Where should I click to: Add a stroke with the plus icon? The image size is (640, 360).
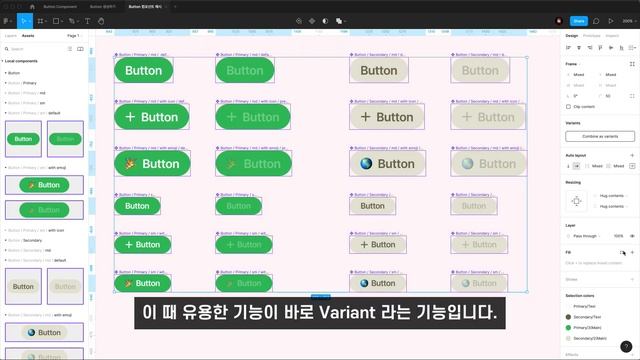632,280
